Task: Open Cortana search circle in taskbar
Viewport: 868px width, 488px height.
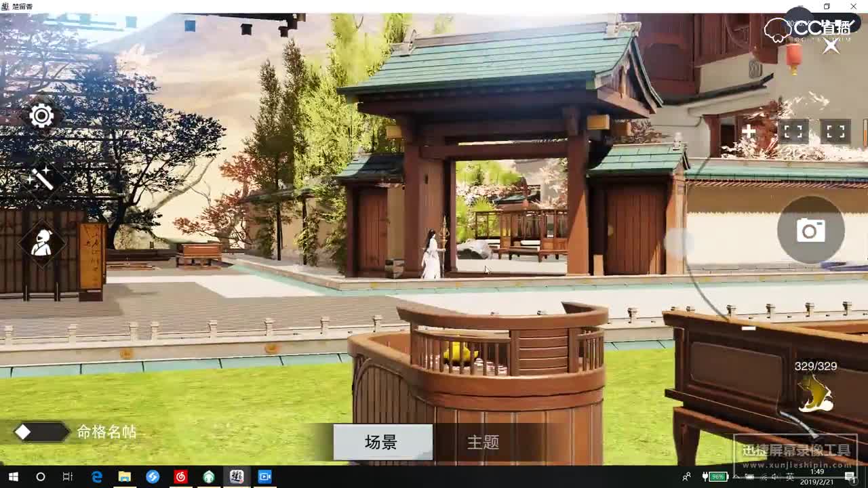Action: (x=40, y=476)
